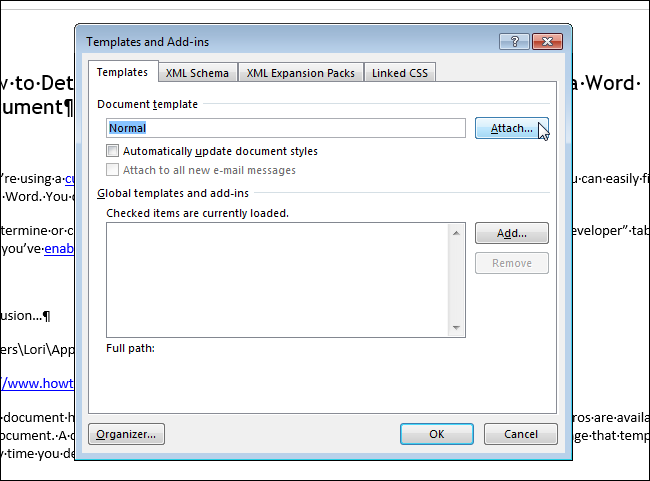Open the XML Expansion Packs tab

pyautogui.click(x=301, y=73)
